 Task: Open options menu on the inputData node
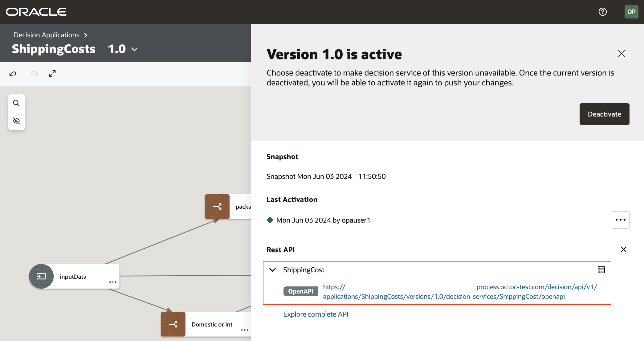(112, 282)
